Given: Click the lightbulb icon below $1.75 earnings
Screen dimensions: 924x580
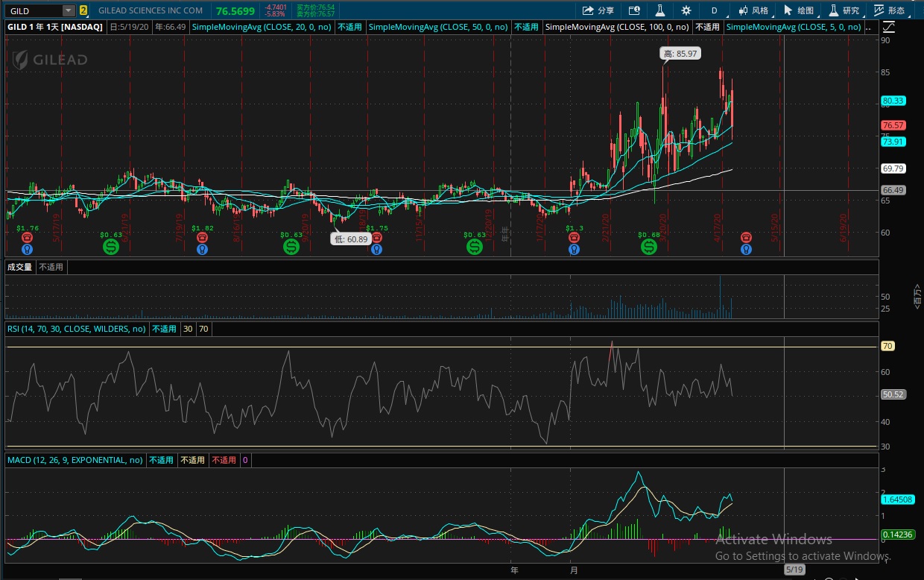Looking at the screenshot, I should click(377, 249).
